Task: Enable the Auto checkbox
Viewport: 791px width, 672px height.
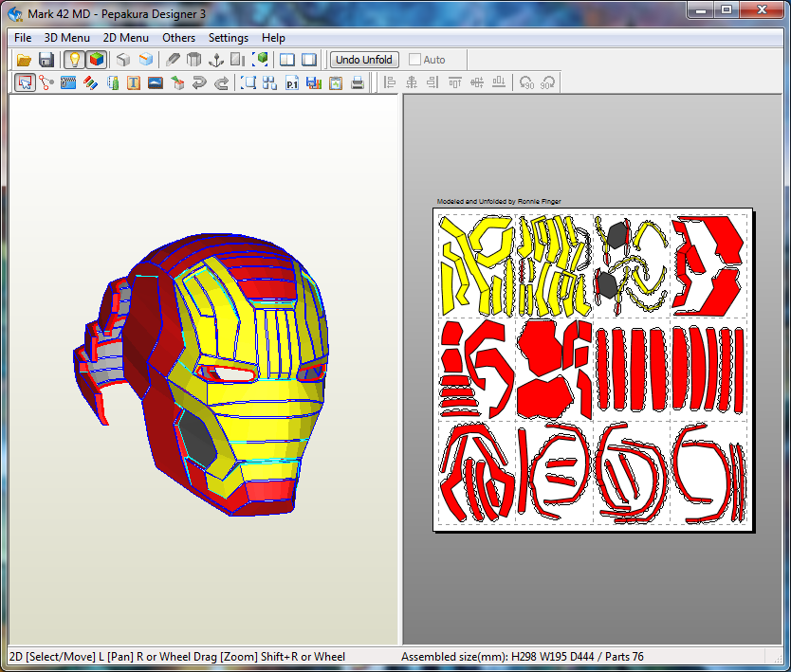Action: tap(414, 60)
